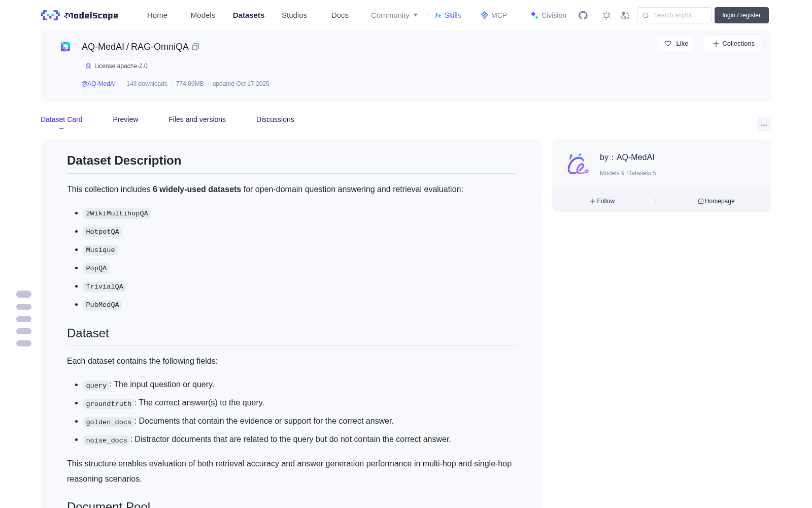The image size is (812, 508).
Task: Open the Studios nav item
Action: [294, 15]
